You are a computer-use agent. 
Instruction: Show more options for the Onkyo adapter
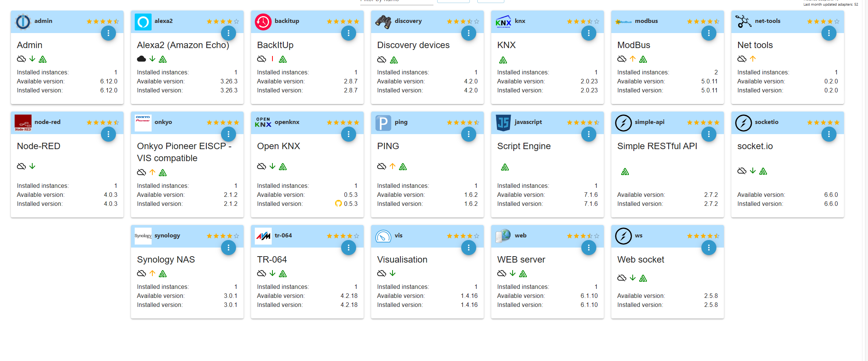pos(229,134)
